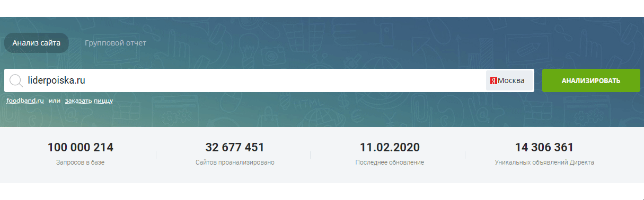Click the magnifying glass search icon
The height and width of the screenshot is (200, 644).
[x=15, y=81]
